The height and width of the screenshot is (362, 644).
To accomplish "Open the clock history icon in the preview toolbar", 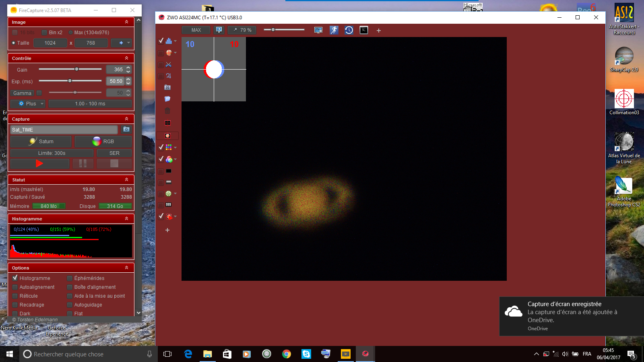I will [x=349, y=30].
